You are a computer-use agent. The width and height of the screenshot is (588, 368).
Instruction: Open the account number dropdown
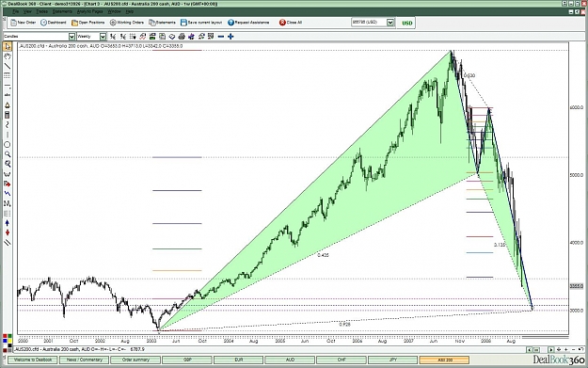[x=390, y=23]
